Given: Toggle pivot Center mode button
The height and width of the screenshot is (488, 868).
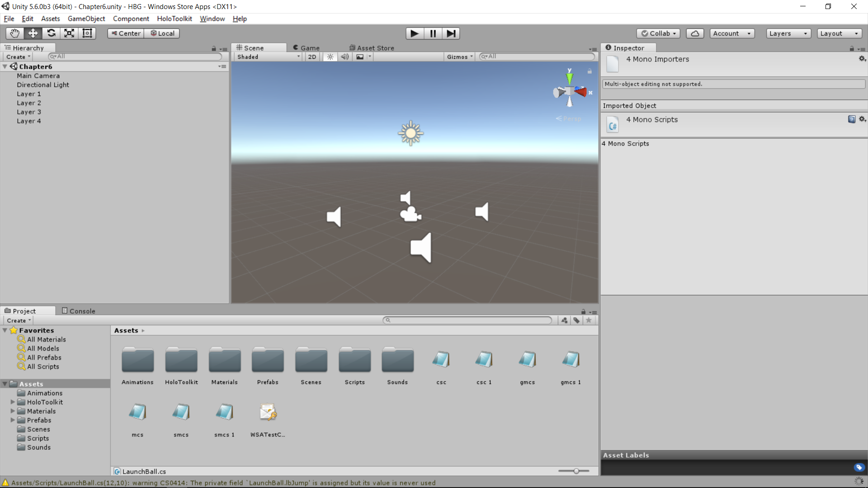Looking at the screenshot, I should 126,33.
